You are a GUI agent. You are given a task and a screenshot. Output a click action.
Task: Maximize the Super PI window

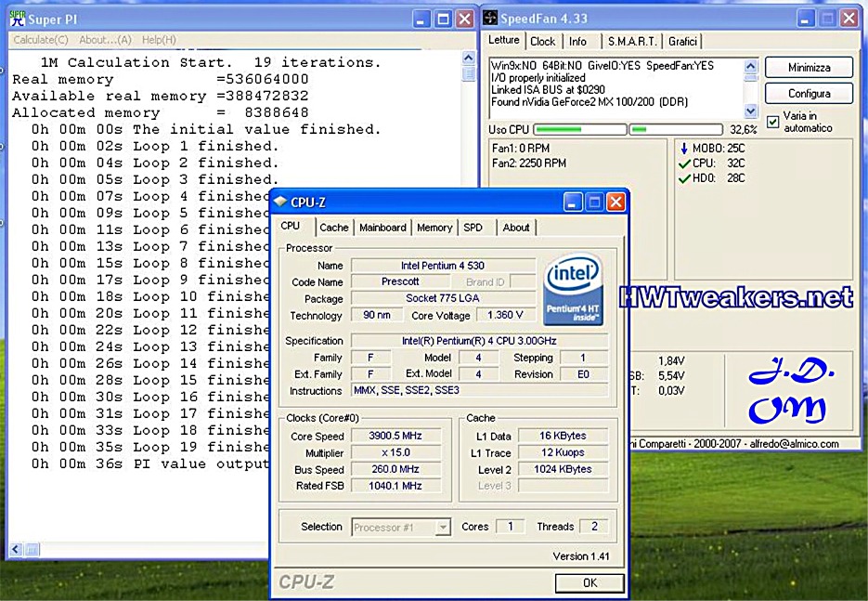444,20
